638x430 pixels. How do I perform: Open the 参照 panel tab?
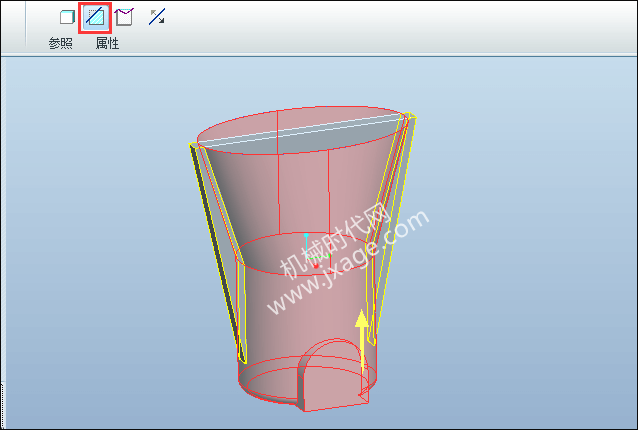[x=61, y=43]
